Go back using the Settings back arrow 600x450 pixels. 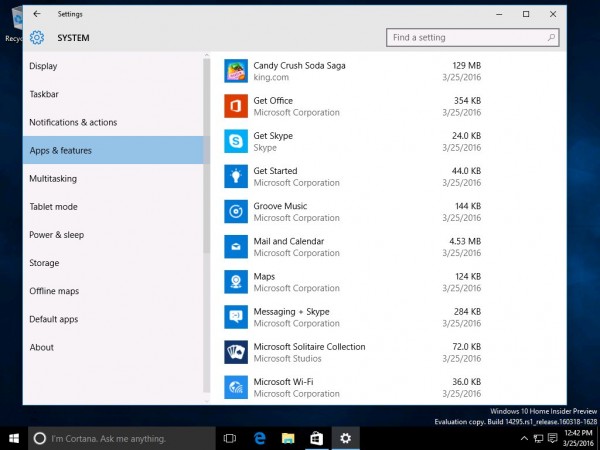37,14
